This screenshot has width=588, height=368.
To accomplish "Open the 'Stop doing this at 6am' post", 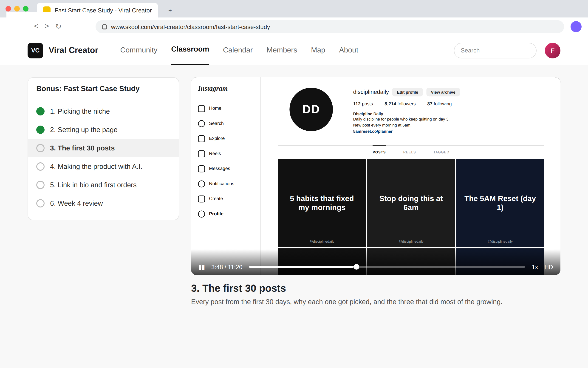I will coord(411,203).
